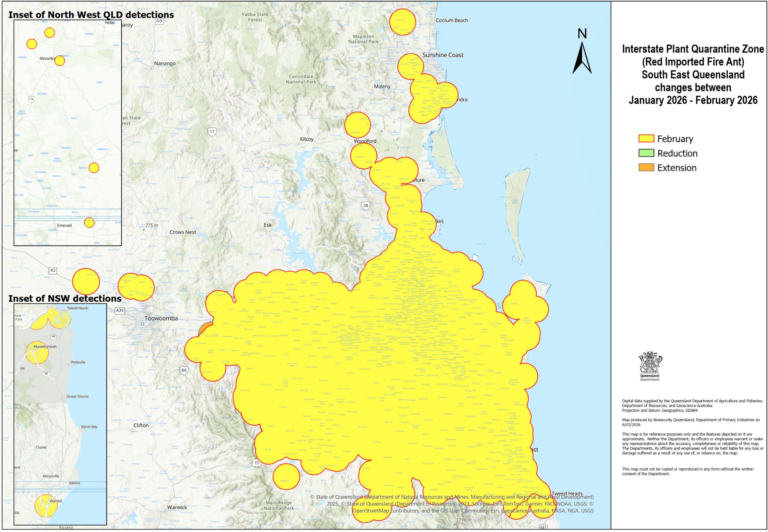Click the 'Interstate Plant Quarantine Zone' map title
Screen dimensions: 768x532
693,49
